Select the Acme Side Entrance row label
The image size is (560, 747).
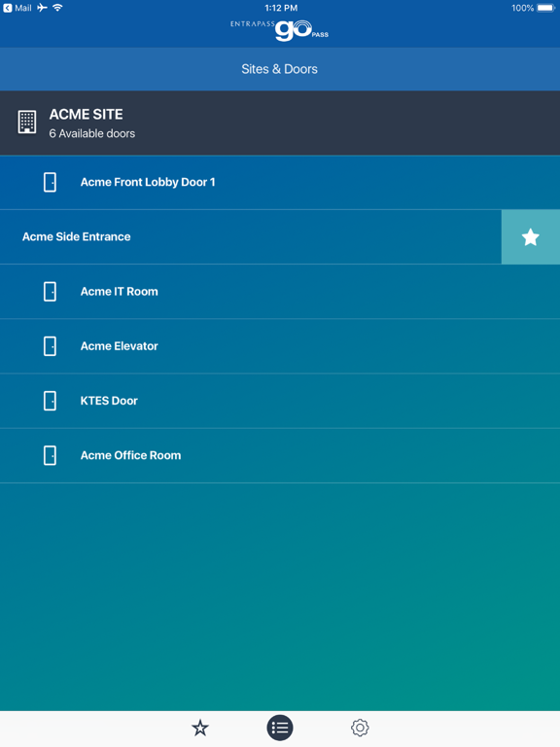76,236
